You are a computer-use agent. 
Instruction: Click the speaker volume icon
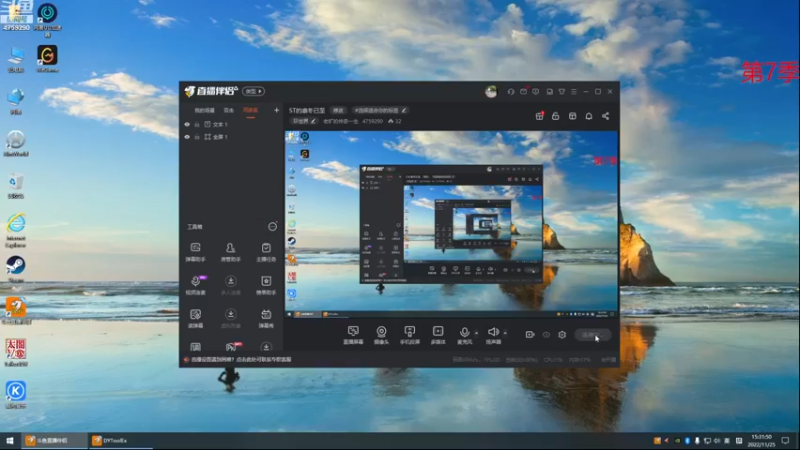pyautogui.click(x=493, y=332)
